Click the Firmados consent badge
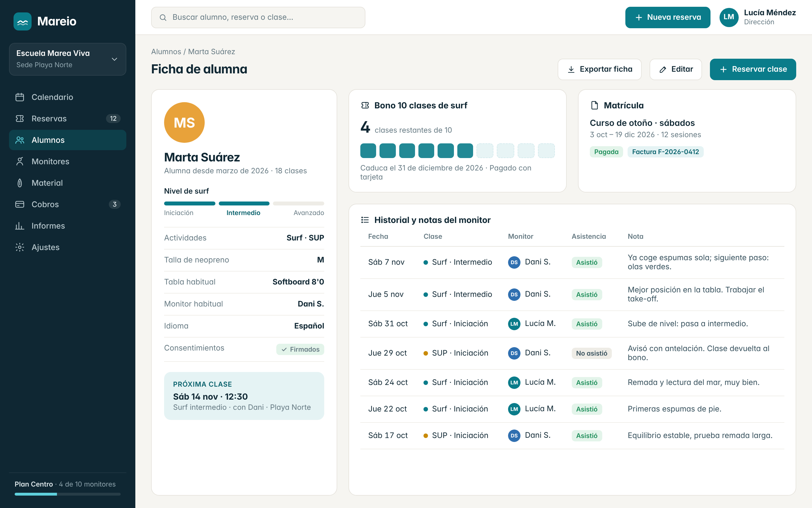This screenshot has width=812, height=508. (300, 349)
